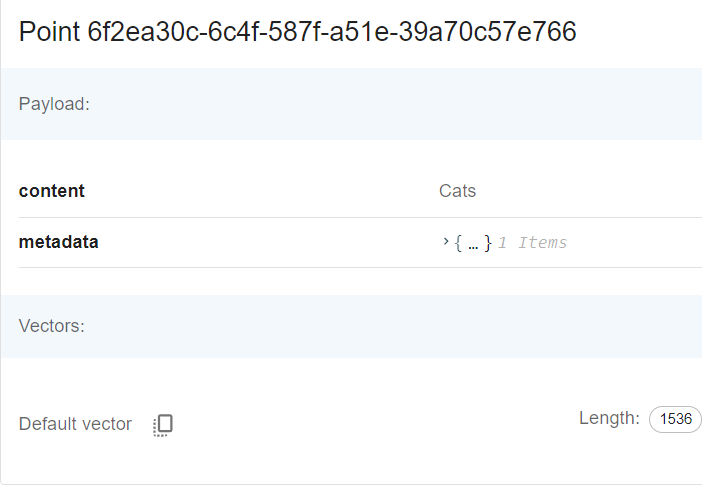Click the Default vector label
The image size is (702, 492).
75,424
